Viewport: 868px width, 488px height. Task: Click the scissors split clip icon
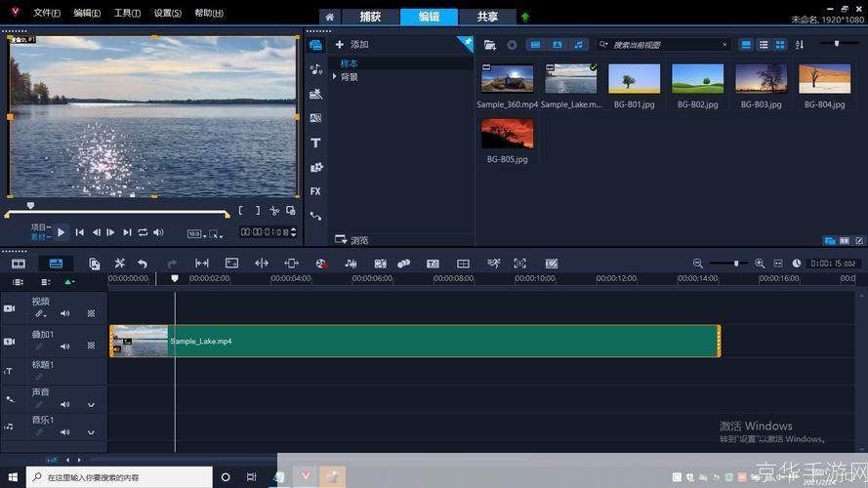tap(274, 211)
